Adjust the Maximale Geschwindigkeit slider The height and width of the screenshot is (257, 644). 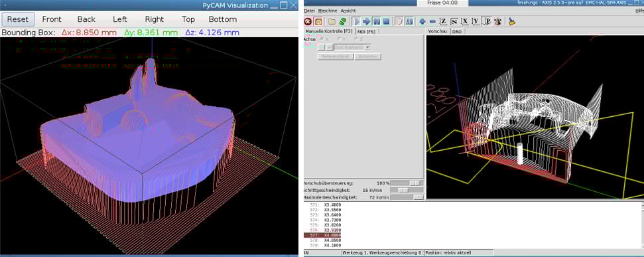coord(407,197)
